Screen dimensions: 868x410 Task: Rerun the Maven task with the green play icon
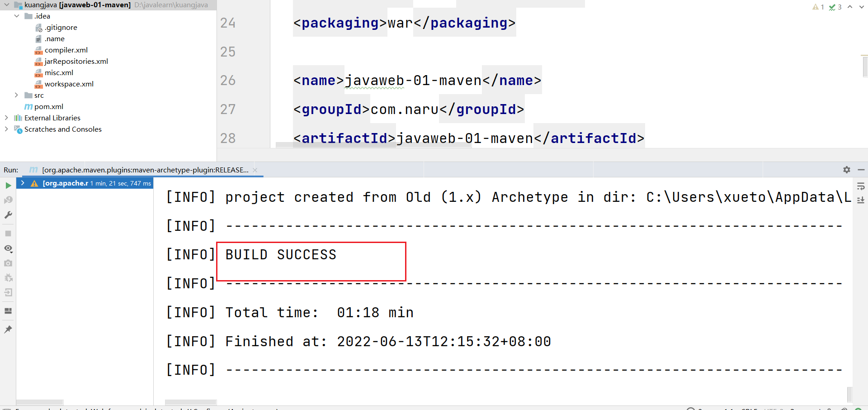tap(8, 186)
